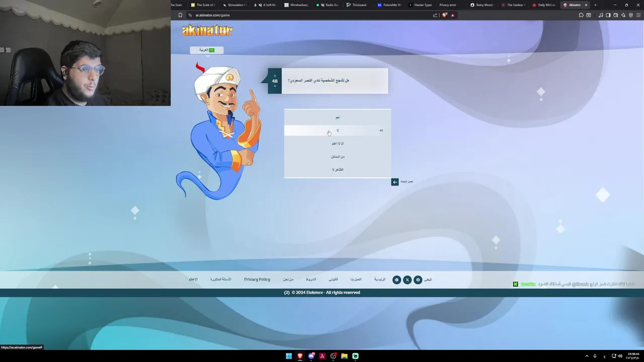Show hidden system tray icons
This screenshot has width=644, height=362.
(587, 356)
